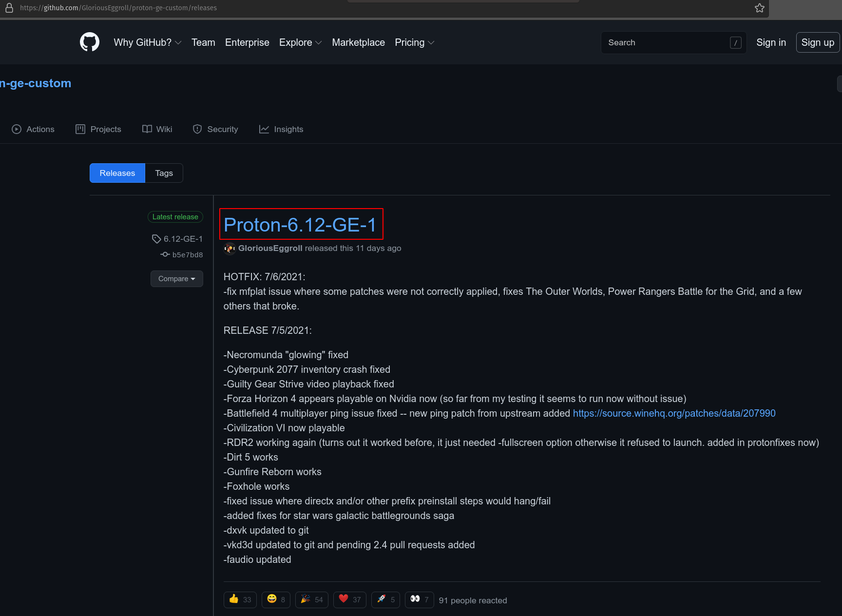Go to the Enterprise page

point(247,42)
